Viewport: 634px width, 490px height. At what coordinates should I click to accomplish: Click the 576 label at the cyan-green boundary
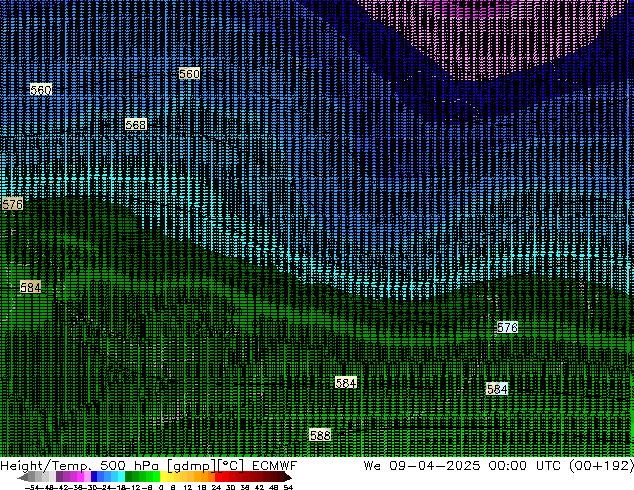12,204
